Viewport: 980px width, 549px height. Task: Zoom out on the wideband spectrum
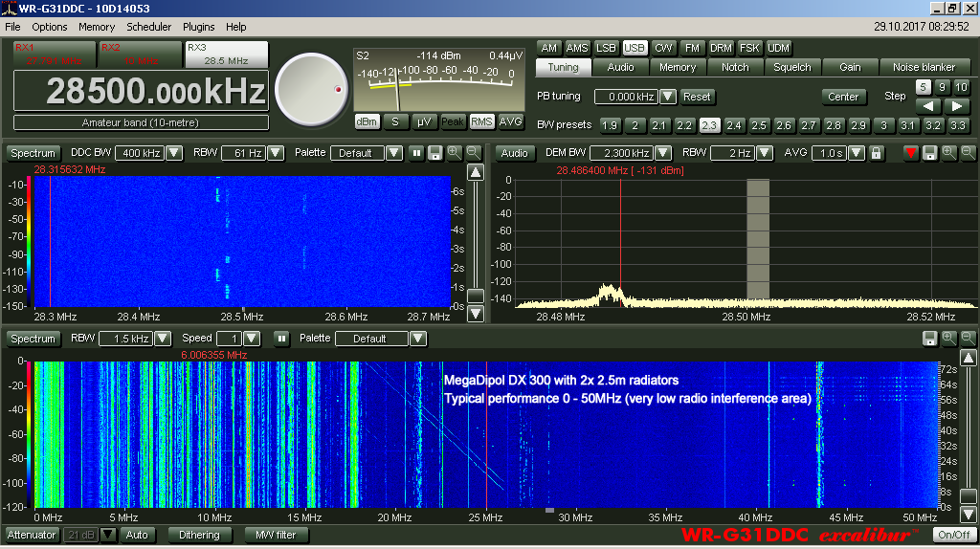click(969, 338)
